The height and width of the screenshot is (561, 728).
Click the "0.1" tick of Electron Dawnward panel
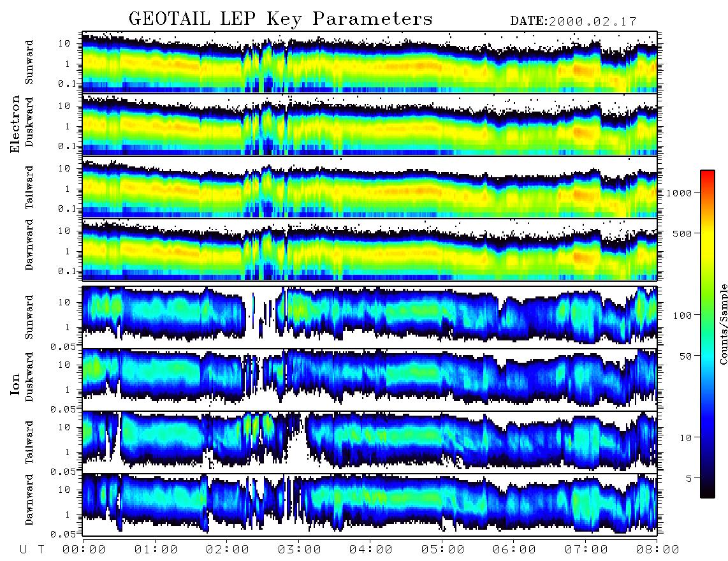coord(66,271)
